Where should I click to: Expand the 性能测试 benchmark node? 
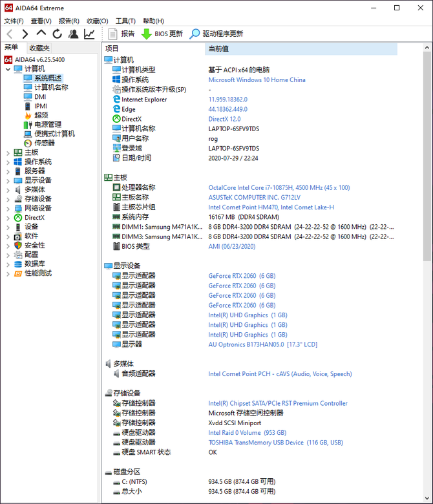8,273
